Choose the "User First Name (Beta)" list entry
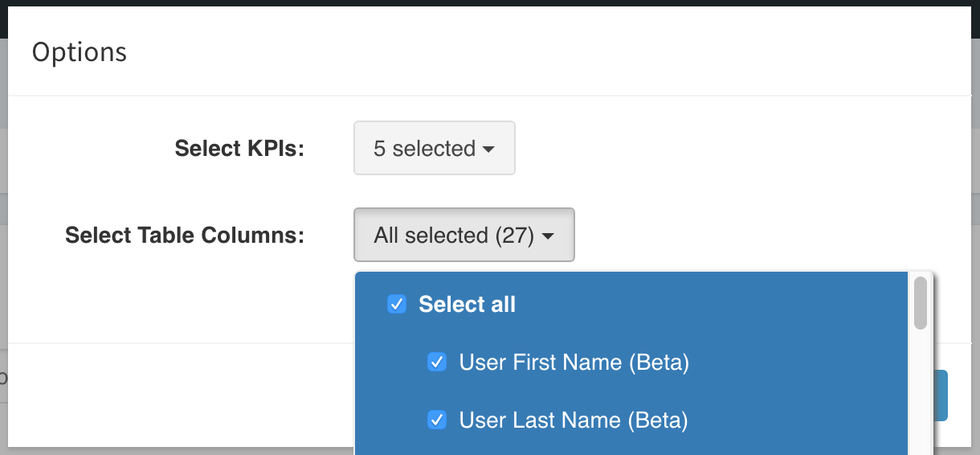The image size is (980, 455). click(x=631, y=362)
